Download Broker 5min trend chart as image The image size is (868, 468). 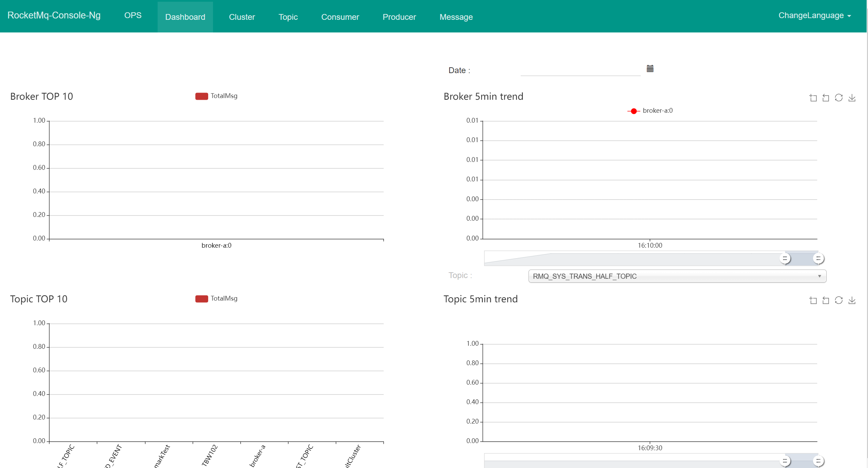coord(852,98)
